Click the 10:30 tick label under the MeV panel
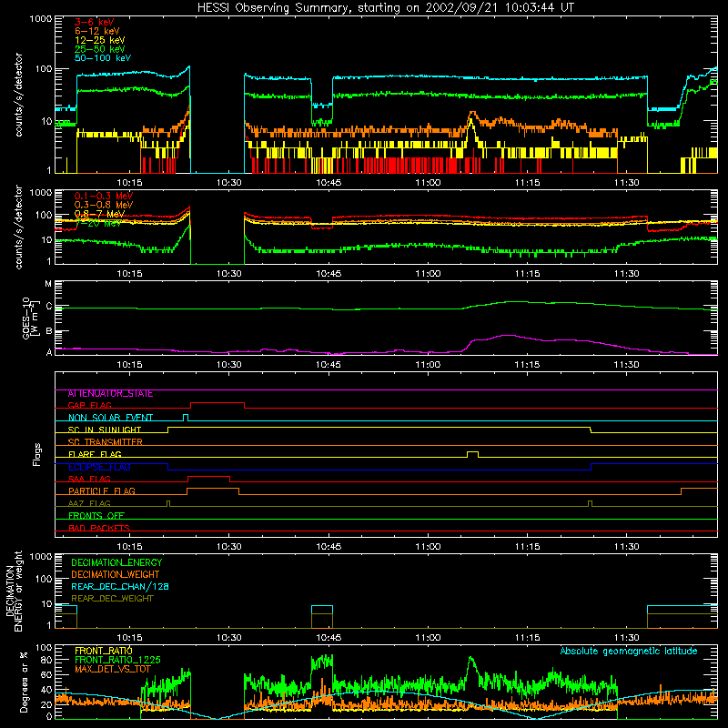Screen dimensions: 728x728 coord(229,274)
